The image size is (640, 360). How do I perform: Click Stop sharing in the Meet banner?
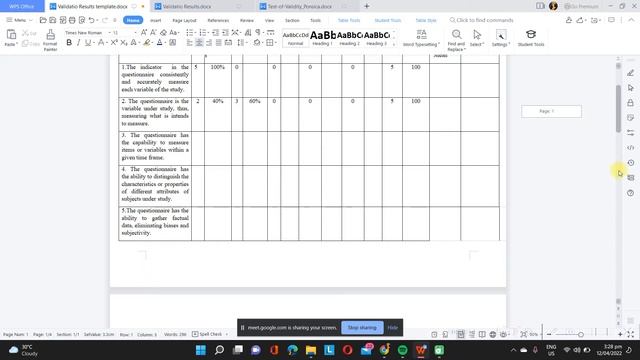(362, 327)
